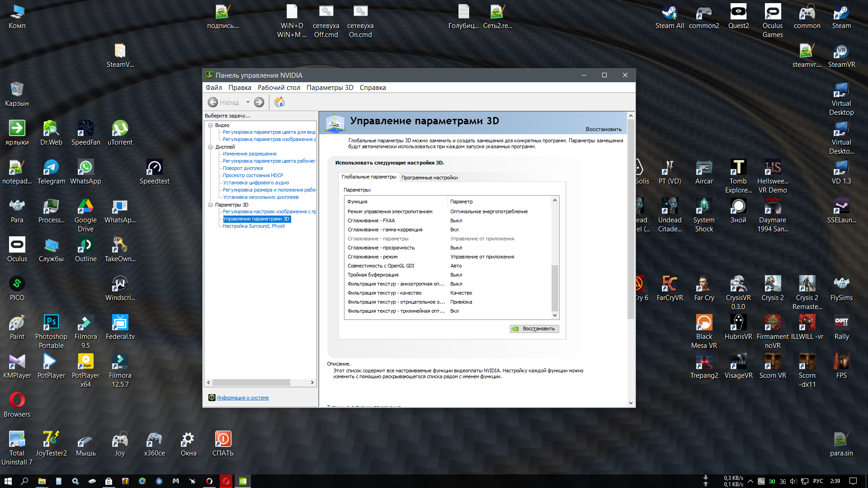Viewport: 868px width, 488px height.
Task: Open Telegram desktop shortcut
Action: click(51, 172)
